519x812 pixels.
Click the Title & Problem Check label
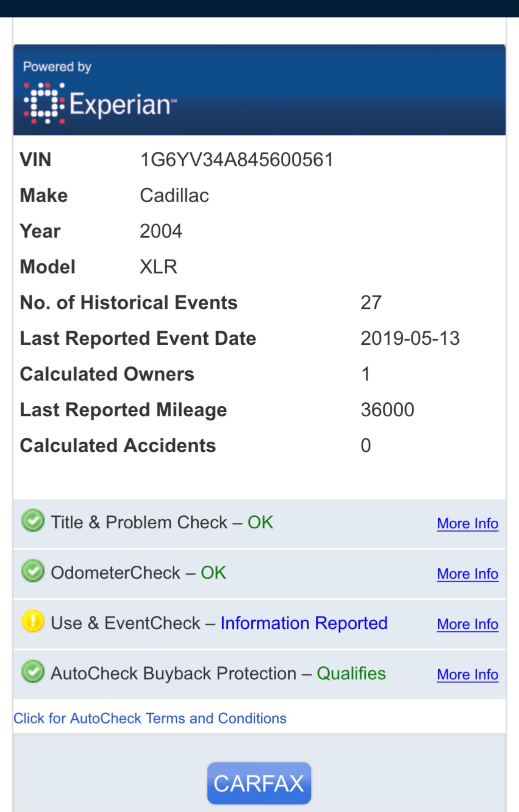click(x=139, y=522)
